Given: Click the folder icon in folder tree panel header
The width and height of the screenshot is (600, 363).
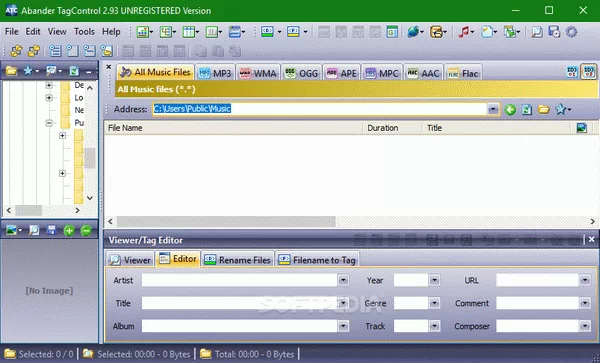Looking at the screenshot, I should [11, 71].
